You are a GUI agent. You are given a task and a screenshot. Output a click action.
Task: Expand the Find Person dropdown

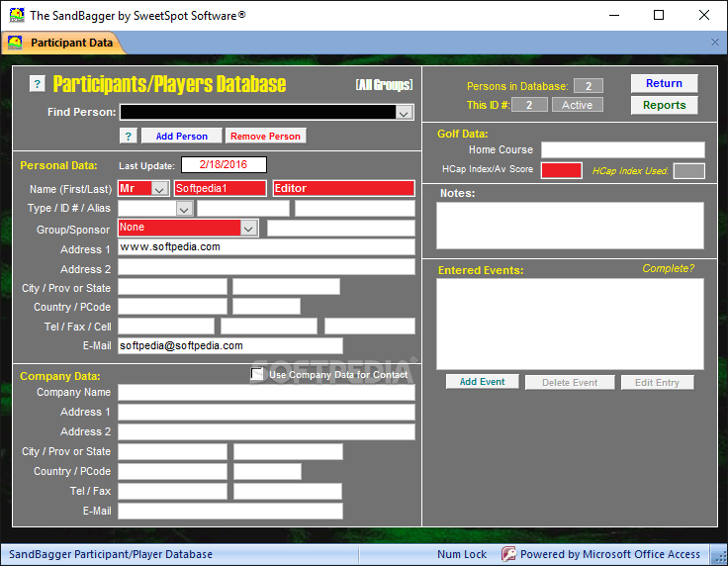click(404, 113)
